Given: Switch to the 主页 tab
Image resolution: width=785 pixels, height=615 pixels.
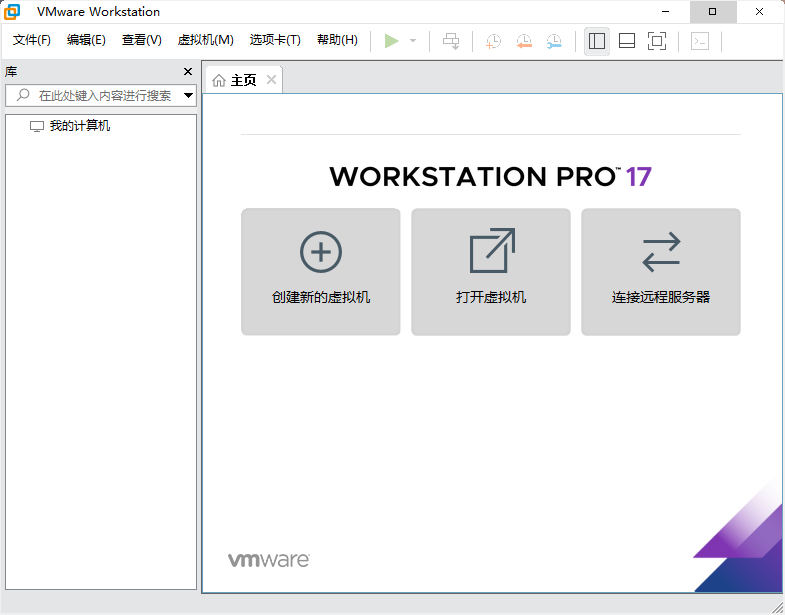Looking at the screenshot, I should click(243, 80).
